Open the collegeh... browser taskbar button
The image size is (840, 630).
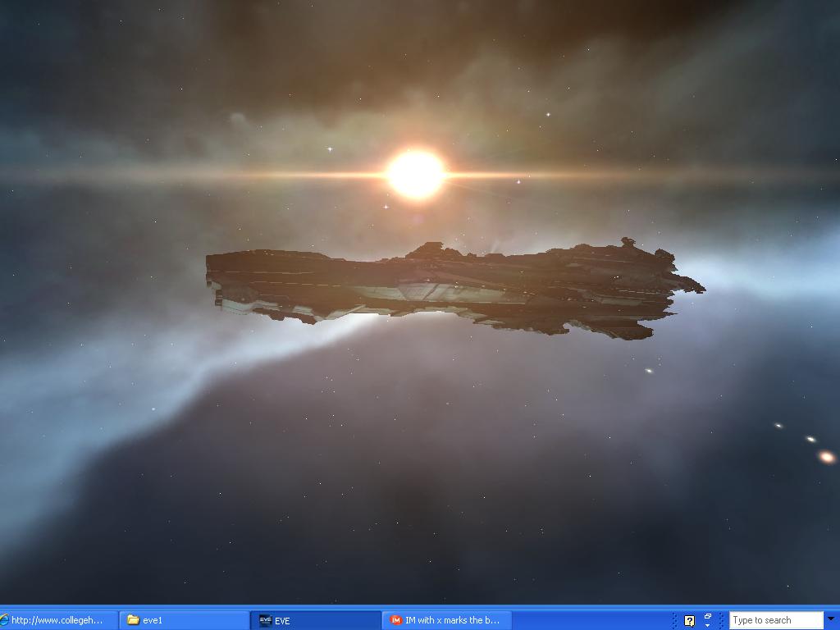[58, 620]
